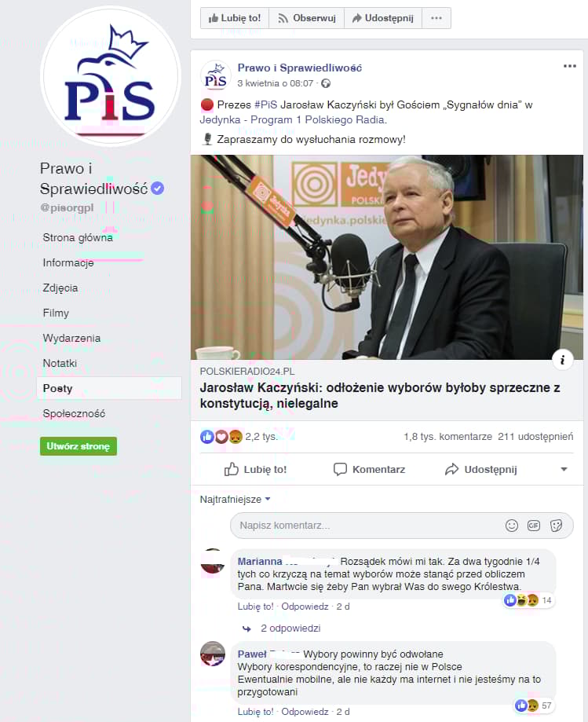Toggle Lubię to! under the post
The width and height of the screenshot is (588, 722).
pos(255,469)
